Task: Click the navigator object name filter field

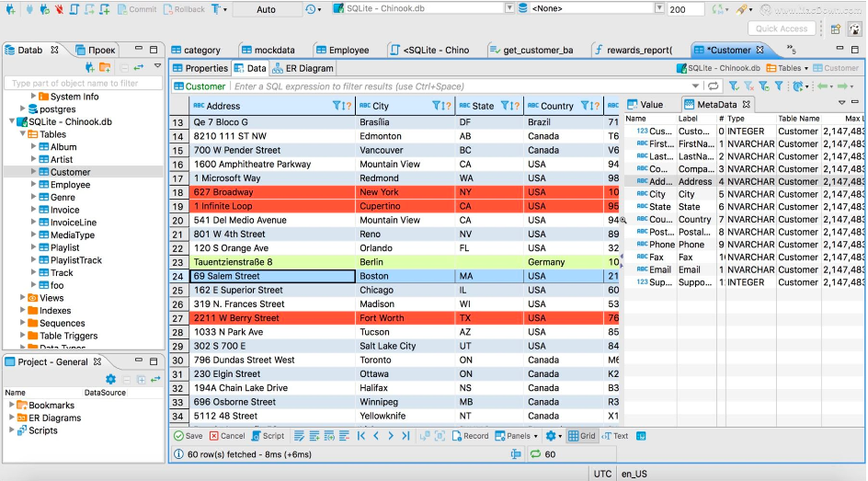Action: click(83, 83)
